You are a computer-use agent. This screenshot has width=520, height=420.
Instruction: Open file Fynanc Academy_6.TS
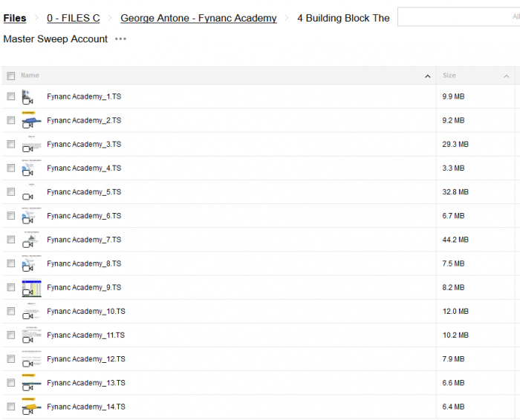(x=84, y=216)
